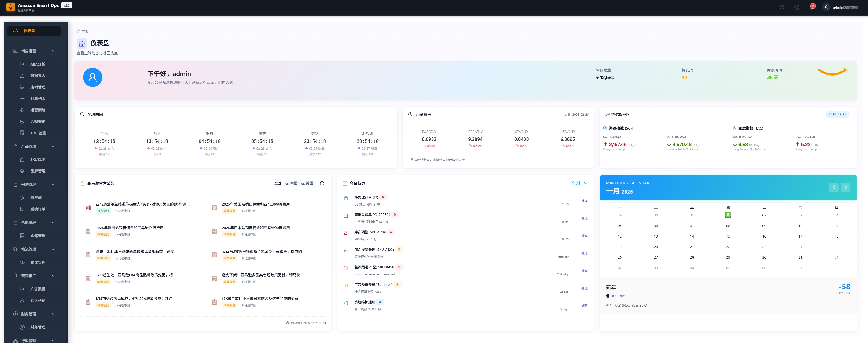Go to previous month in marketing calendar
868x343 pixels.
coord(834,187)
